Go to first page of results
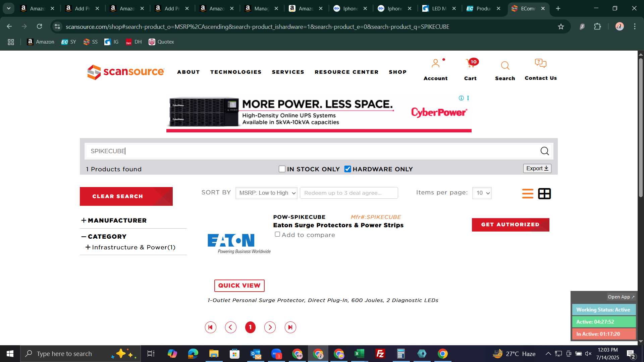The width and height of the screenshot is (644, 362). [x=211, y=327]
